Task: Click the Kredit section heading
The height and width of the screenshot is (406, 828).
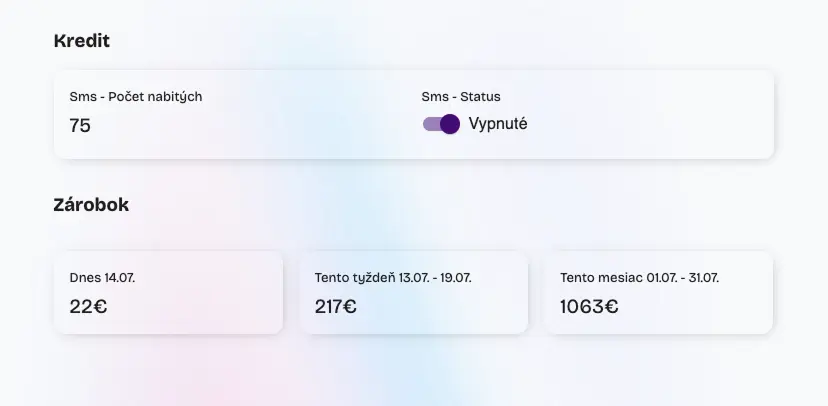Action: [81, 41]
